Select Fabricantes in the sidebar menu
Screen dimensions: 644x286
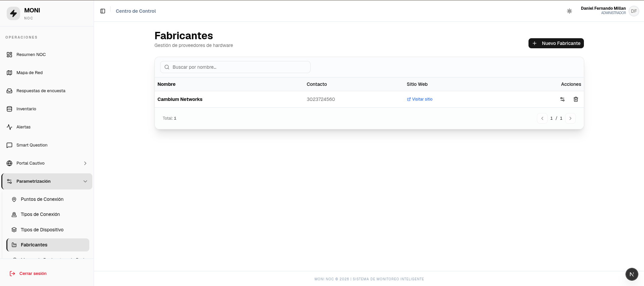(x=48, y=245)
